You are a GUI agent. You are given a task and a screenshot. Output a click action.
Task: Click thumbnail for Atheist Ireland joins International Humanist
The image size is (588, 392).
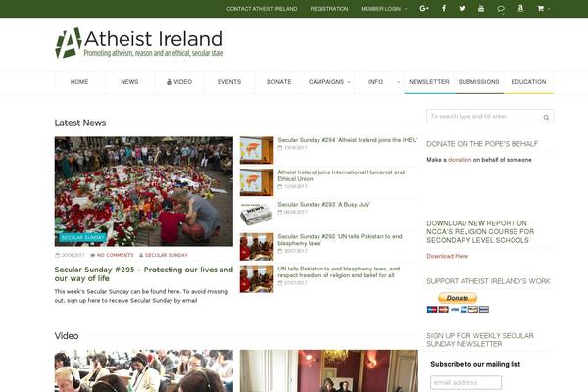257,182
